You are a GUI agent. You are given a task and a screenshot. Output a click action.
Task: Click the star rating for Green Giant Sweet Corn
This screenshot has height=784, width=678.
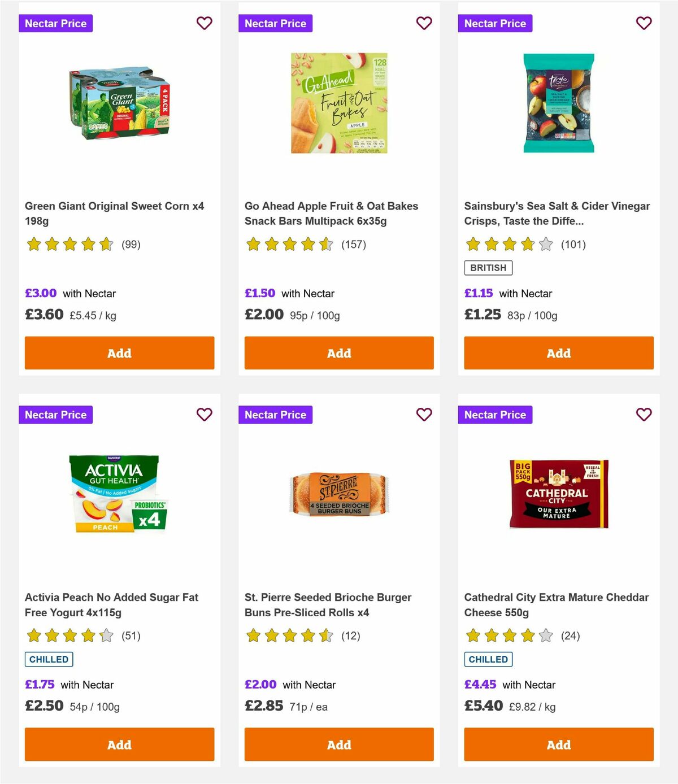pyautogui.click(x=69, y=245)
